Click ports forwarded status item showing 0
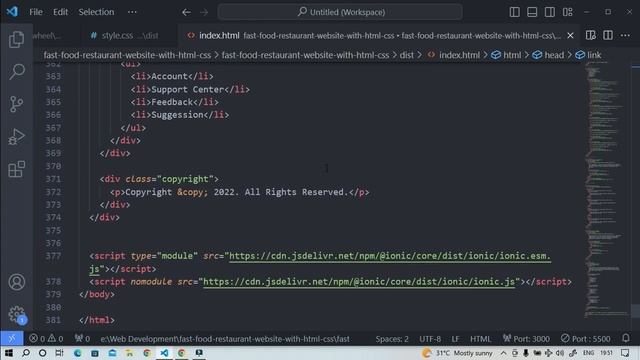 point(82,338)
